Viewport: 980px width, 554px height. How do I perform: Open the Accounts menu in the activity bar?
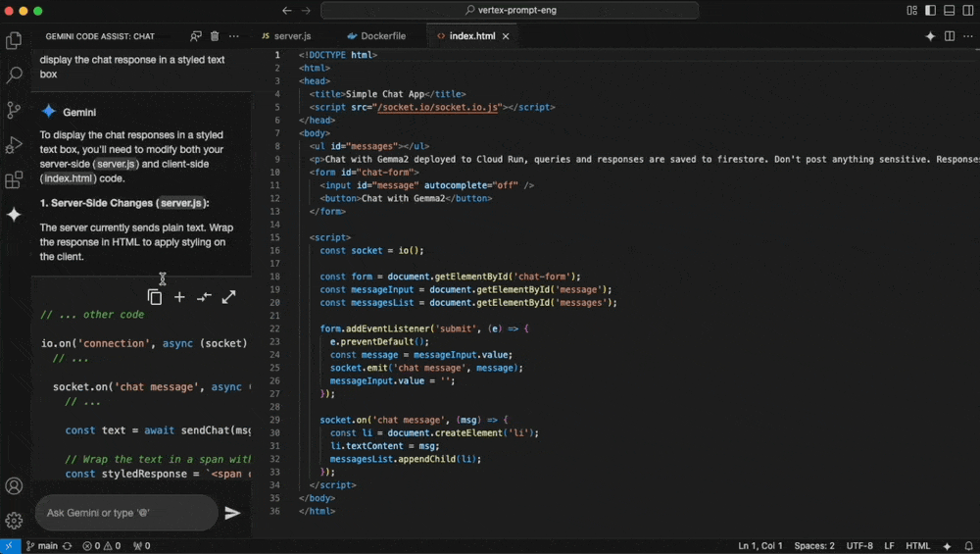[14, 485]
